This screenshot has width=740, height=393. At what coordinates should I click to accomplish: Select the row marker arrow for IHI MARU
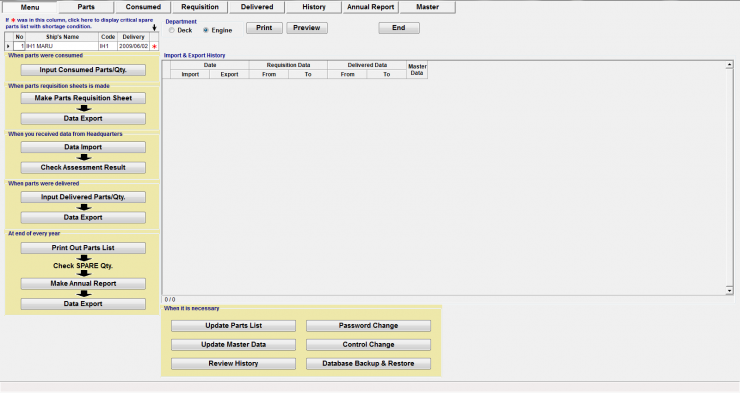pos(8,46)
